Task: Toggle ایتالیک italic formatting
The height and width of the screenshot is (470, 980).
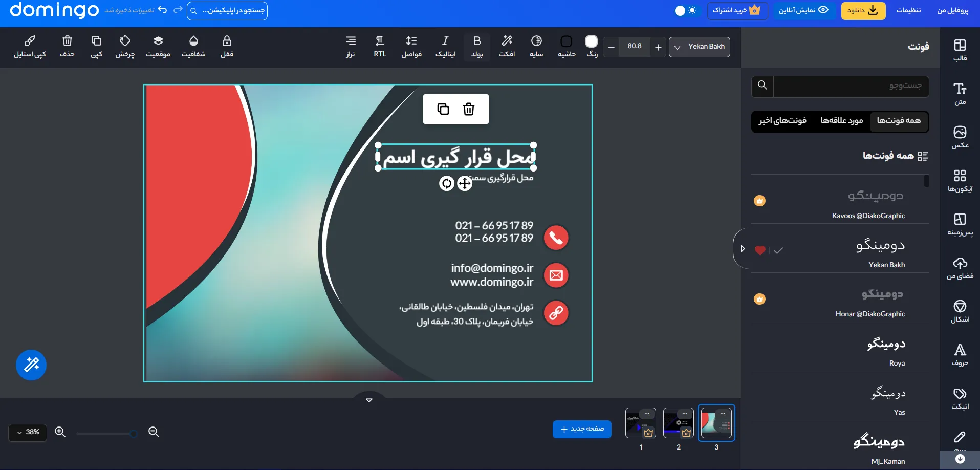Action: tap(445, 47)
